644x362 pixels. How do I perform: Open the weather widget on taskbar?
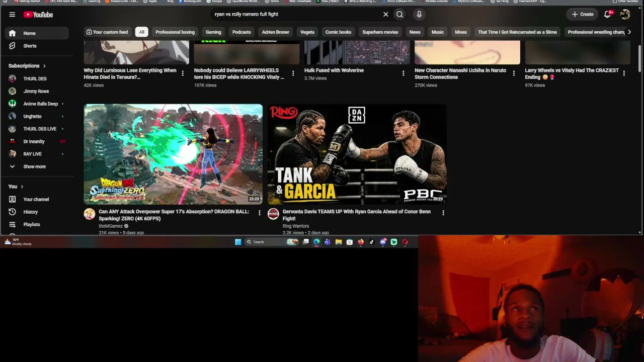[18, 242]
